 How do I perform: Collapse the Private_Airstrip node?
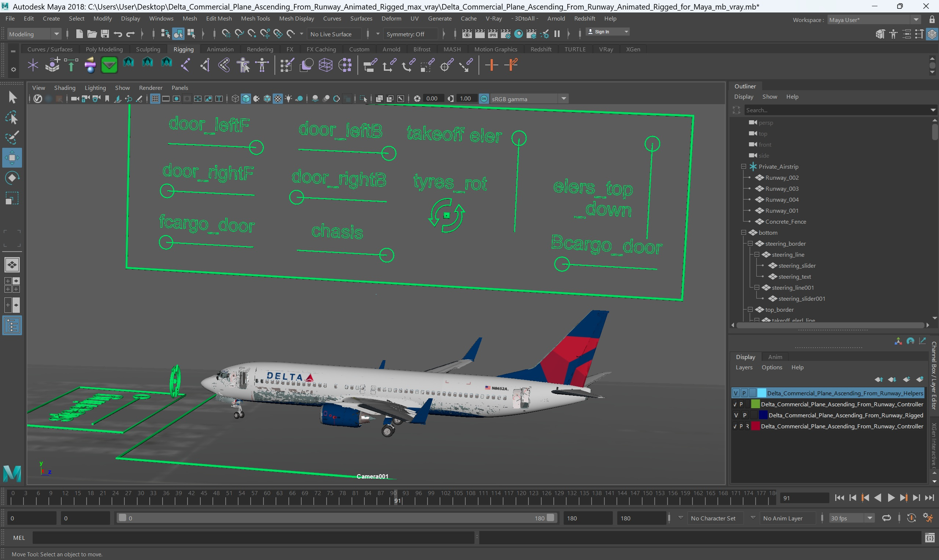(743, 166)
